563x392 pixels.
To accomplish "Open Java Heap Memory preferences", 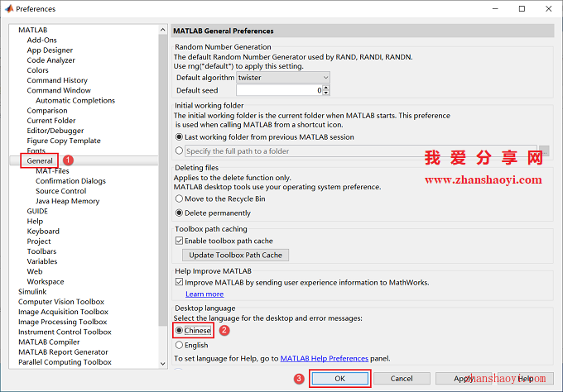I will pos(68,201).
